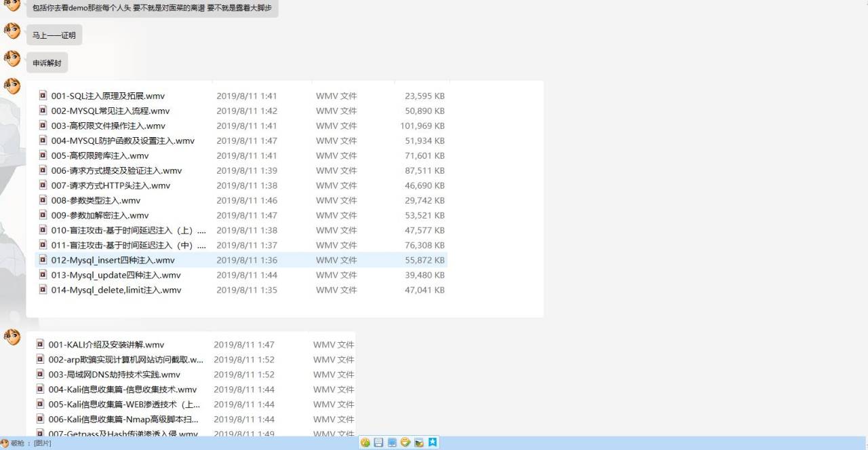This screenshot has height=450, width=868.
Task: Click the 马上——证明 message bubble
Action: pyautogui.click(x=54, y=35)
